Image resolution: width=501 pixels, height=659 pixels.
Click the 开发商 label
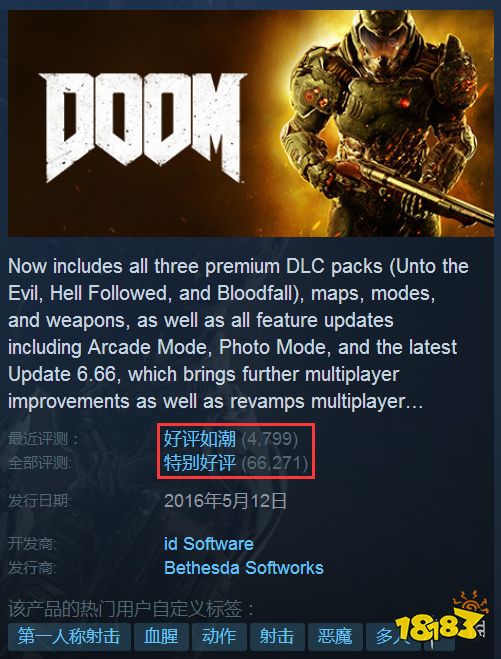[x=32, y=544]
